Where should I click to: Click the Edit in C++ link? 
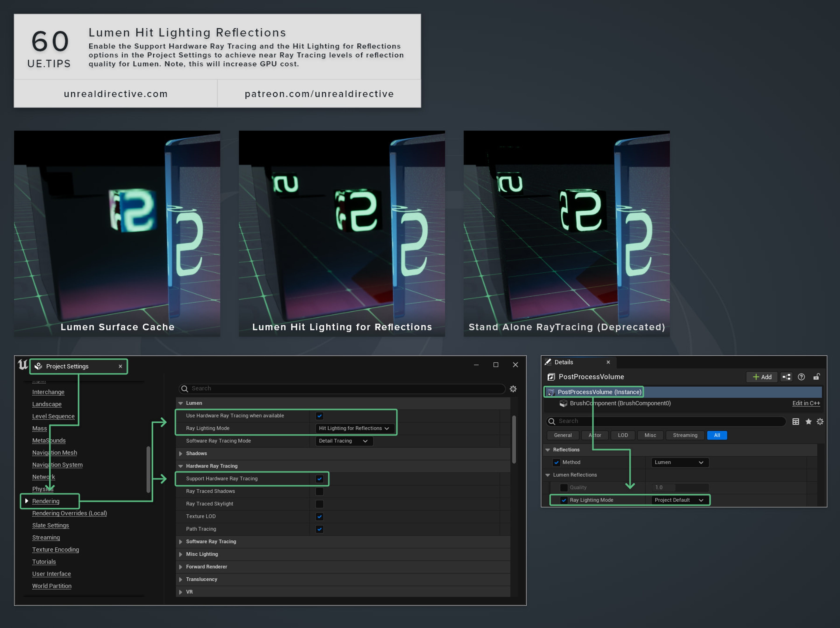806,403
